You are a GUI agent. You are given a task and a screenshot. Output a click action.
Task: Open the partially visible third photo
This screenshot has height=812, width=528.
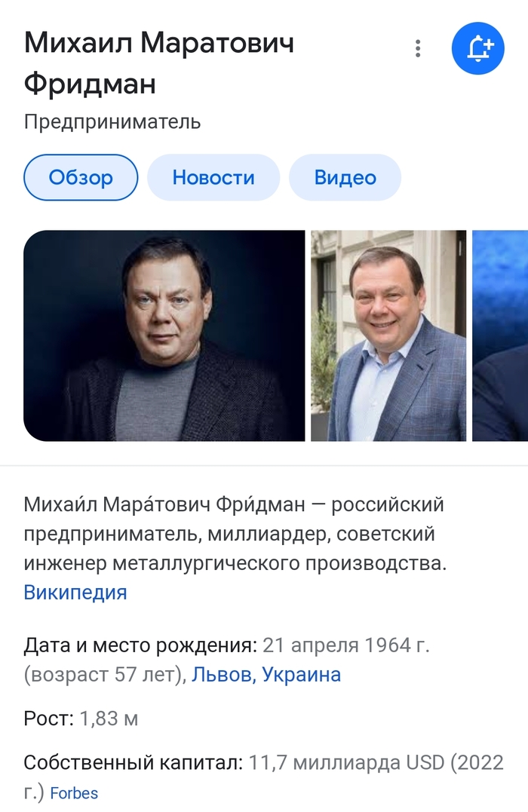(x=499, y=336)
